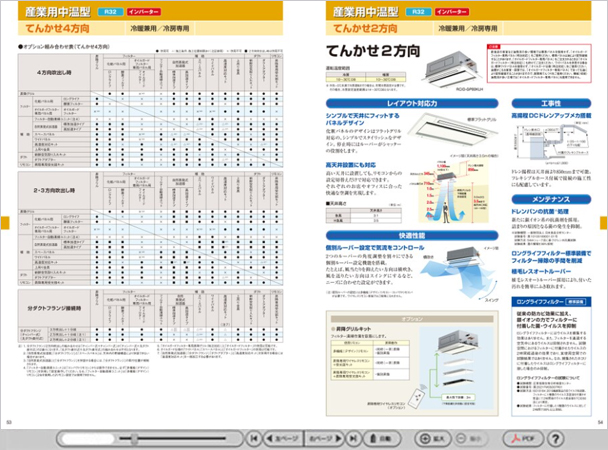608x450 pixels.
Task: Click the メンテナンス section header
Action: 551,199
